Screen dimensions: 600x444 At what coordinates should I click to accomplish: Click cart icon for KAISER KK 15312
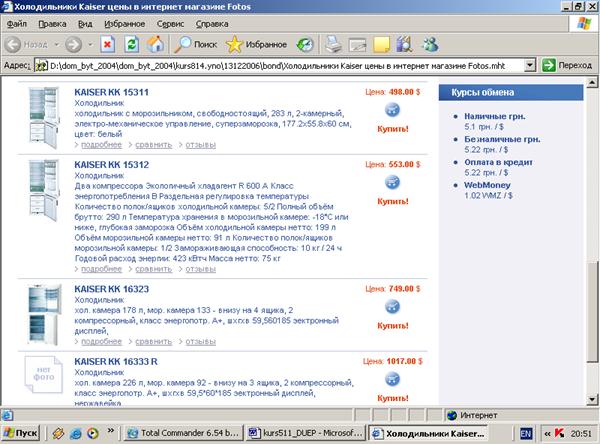point(392,181)
